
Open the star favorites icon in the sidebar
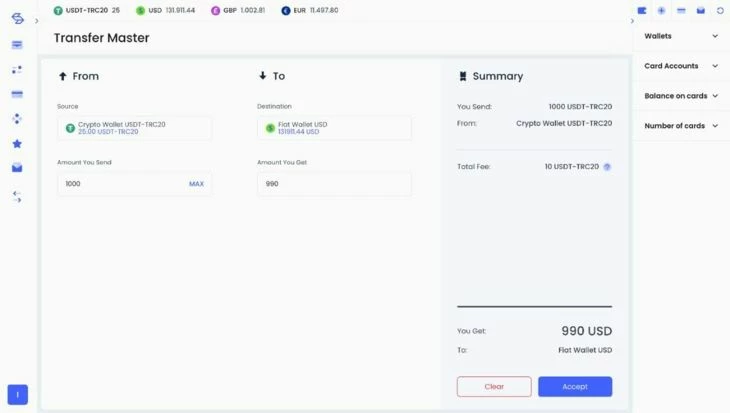point(17,144)
